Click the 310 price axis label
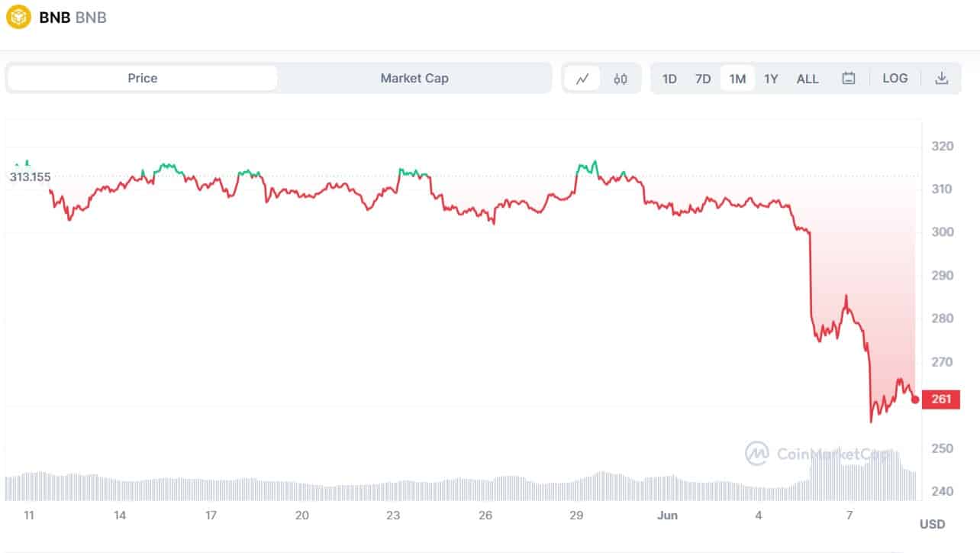 [941, 189]
